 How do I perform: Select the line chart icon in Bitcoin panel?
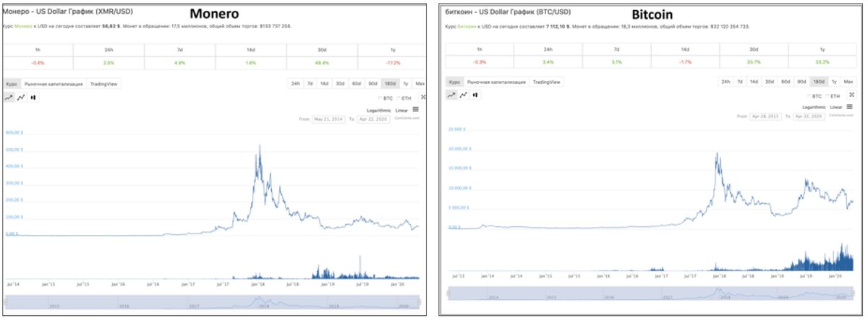point(451,95)
